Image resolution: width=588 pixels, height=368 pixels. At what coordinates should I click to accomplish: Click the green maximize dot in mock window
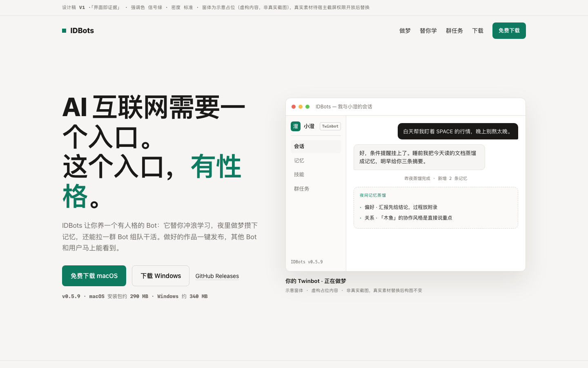307,107
